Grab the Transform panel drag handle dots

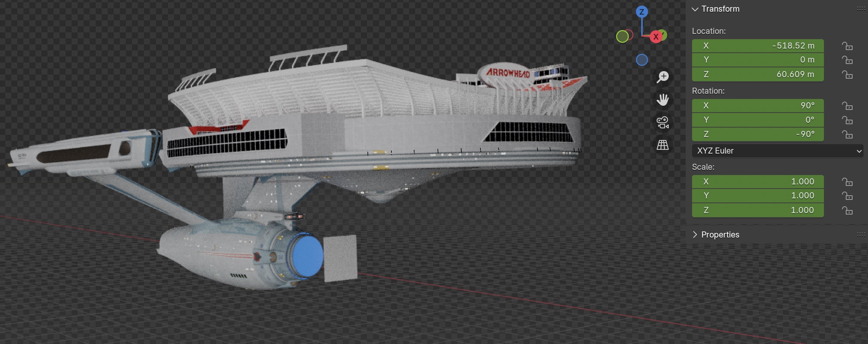[861, 9]
